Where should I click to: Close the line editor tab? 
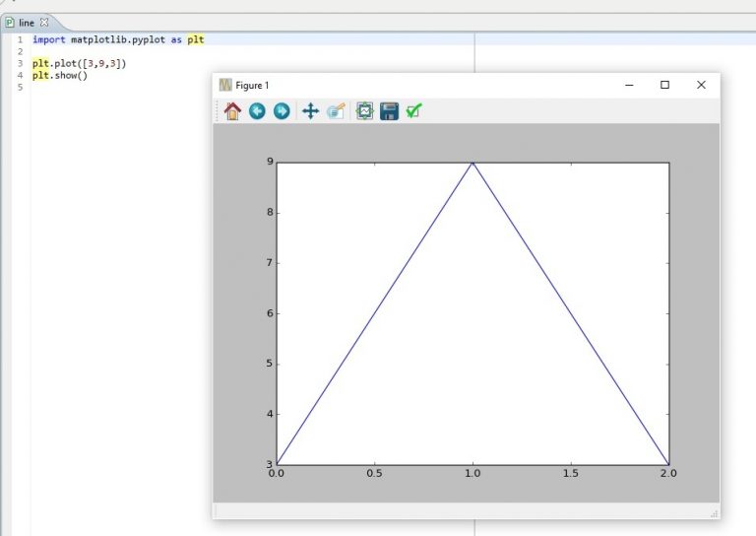click(x=43, y=22)
